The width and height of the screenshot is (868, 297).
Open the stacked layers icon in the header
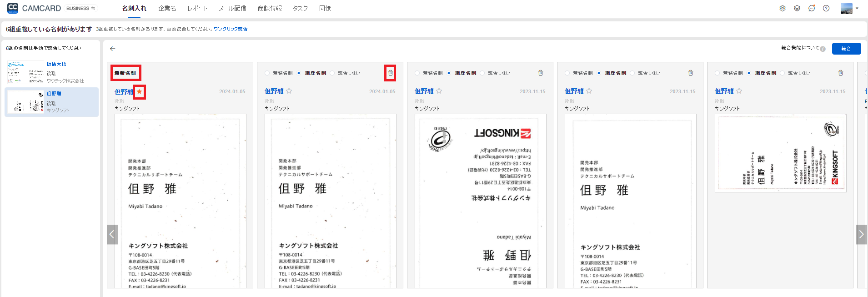point(797,8)
